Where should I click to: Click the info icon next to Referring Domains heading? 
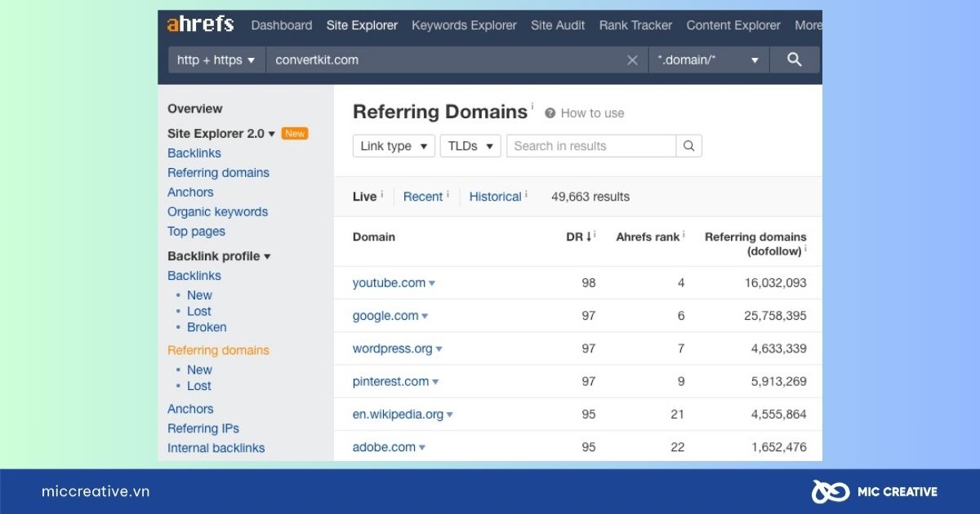(x=532, y=105)
